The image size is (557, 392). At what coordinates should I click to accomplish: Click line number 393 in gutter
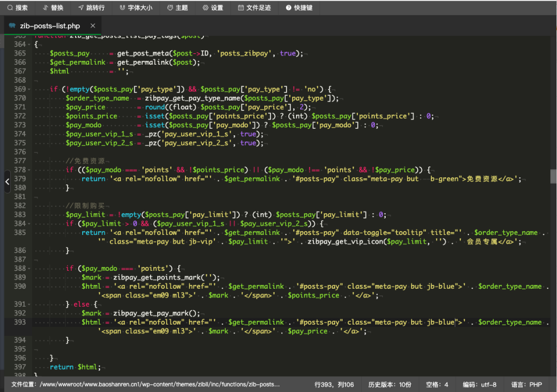(x=20, y=322)
